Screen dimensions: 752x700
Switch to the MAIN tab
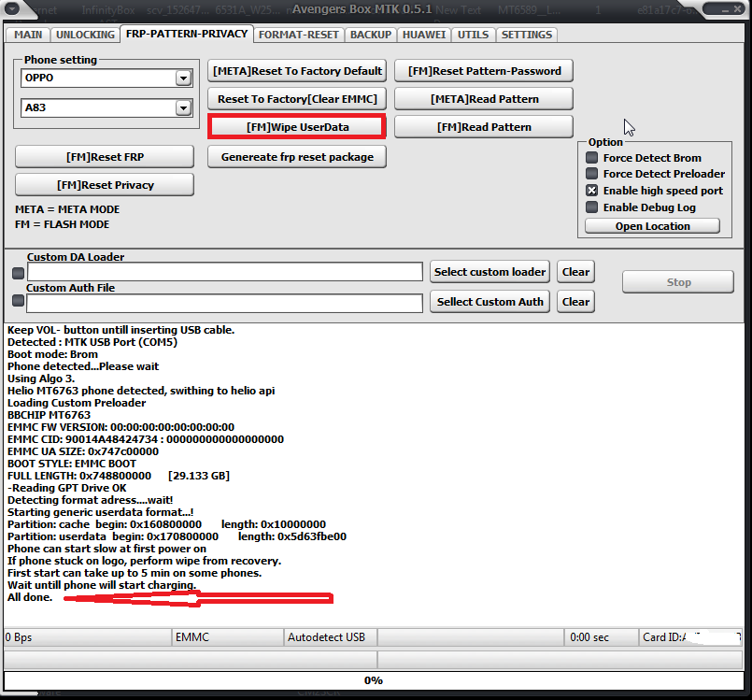[28, 35]
